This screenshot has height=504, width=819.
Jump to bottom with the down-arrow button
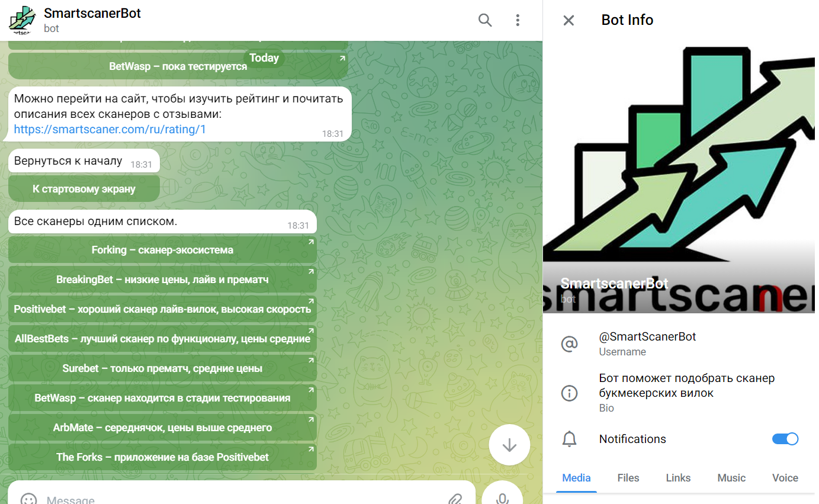[509, 445]
